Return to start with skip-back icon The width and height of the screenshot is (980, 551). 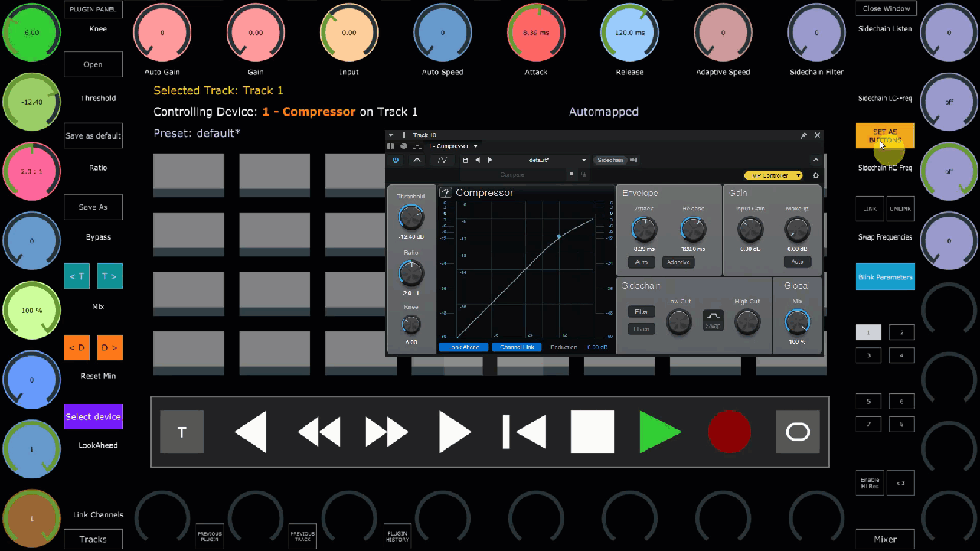[524, 432]
